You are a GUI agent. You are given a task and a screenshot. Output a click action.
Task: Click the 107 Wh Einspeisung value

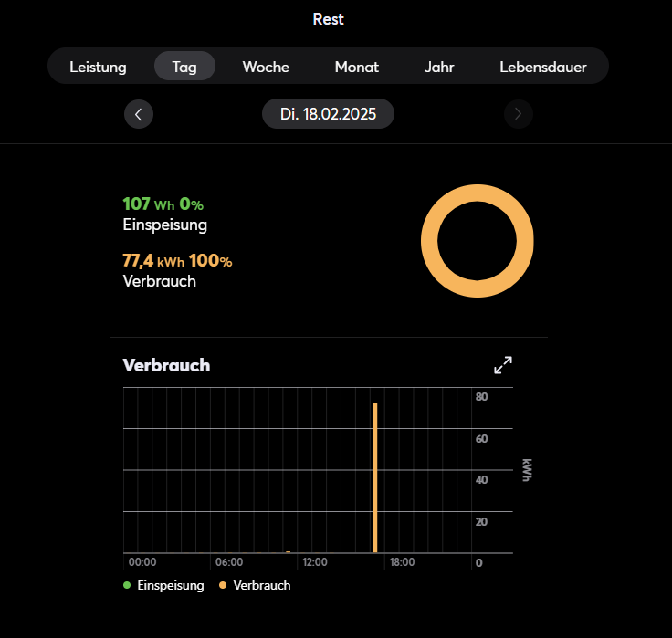(x=149, y=204)
